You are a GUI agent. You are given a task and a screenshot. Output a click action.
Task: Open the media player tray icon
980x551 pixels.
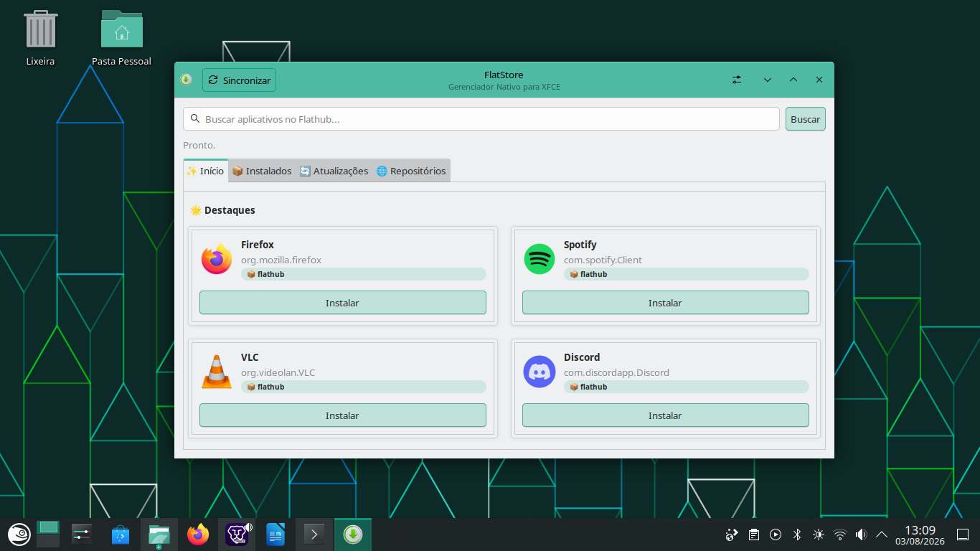click(776, 534)
